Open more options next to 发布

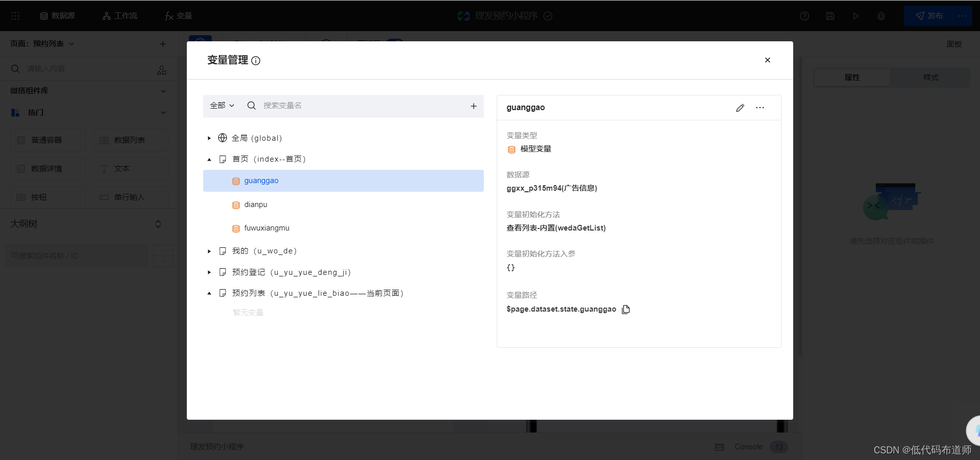(962, 16)
